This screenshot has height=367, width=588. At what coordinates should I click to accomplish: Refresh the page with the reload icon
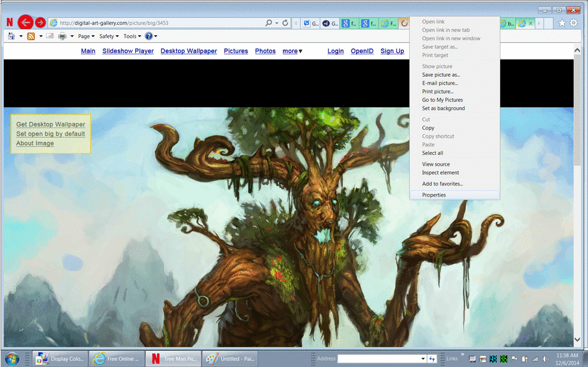click(x=285, y=23)
